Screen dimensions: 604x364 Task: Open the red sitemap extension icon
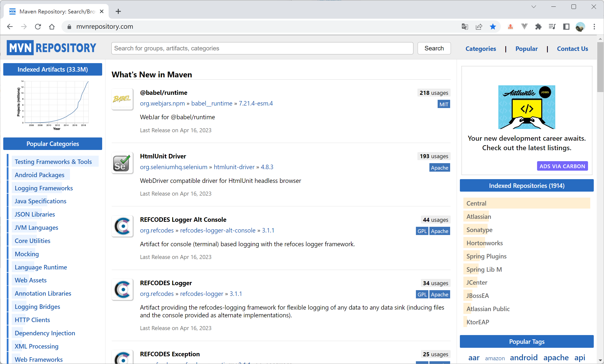[x=510, y=27]
